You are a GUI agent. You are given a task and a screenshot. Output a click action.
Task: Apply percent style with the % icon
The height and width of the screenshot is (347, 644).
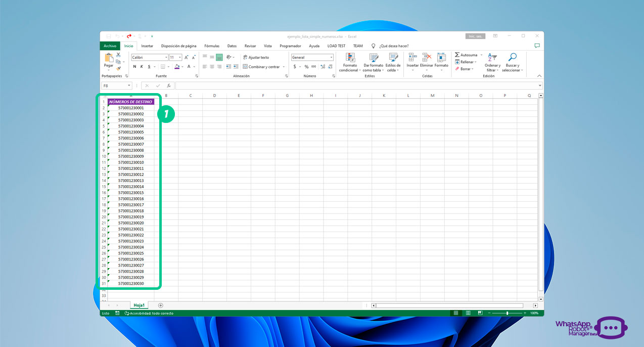point(306,67)
